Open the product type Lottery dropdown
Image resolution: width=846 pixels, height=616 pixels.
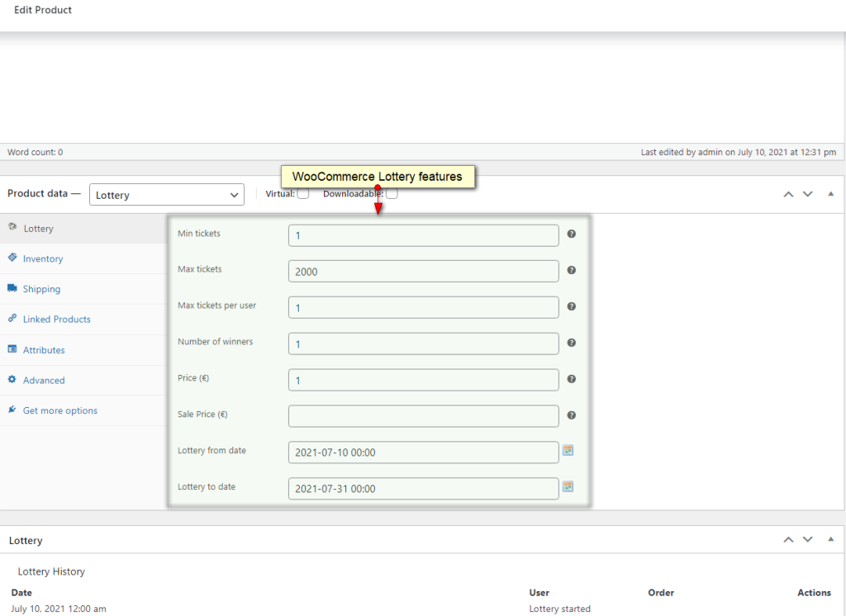tap(167, 195)
